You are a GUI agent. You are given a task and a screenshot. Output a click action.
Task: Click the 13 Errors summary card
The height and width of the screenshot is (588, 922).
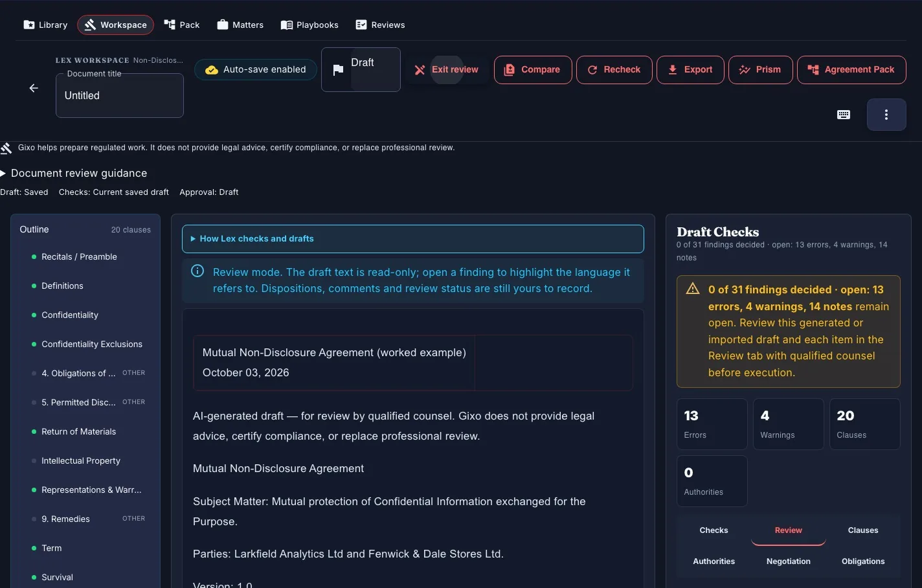pyautogui.click(x=712, y=424)
